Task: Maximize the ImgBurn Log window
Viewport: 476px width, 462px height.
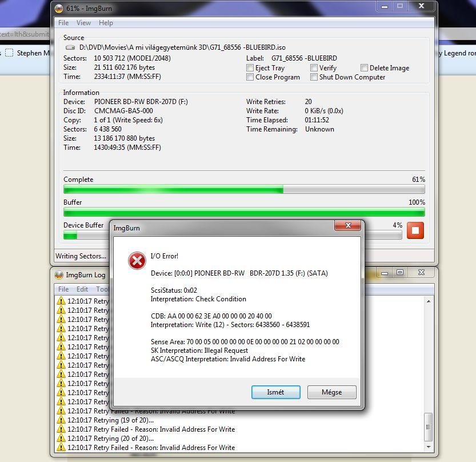Action: pos(400,273)
